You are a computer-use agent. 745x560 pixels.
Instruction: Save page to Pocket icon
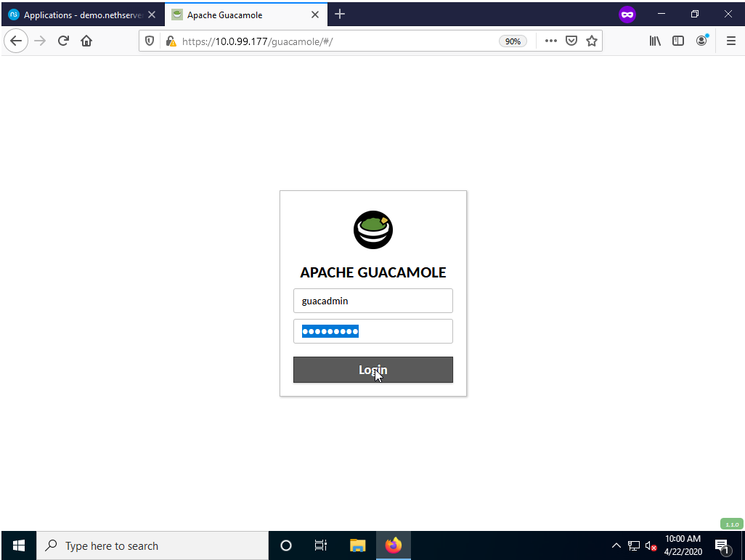pyautogui.click(x=571, y=41)
